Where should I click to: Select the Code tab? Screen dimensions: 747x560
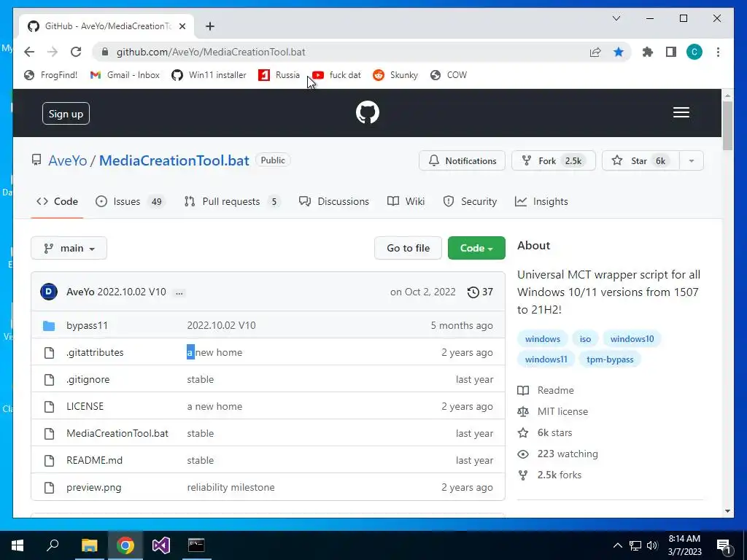pyautogui.click(x=57, y=201)
